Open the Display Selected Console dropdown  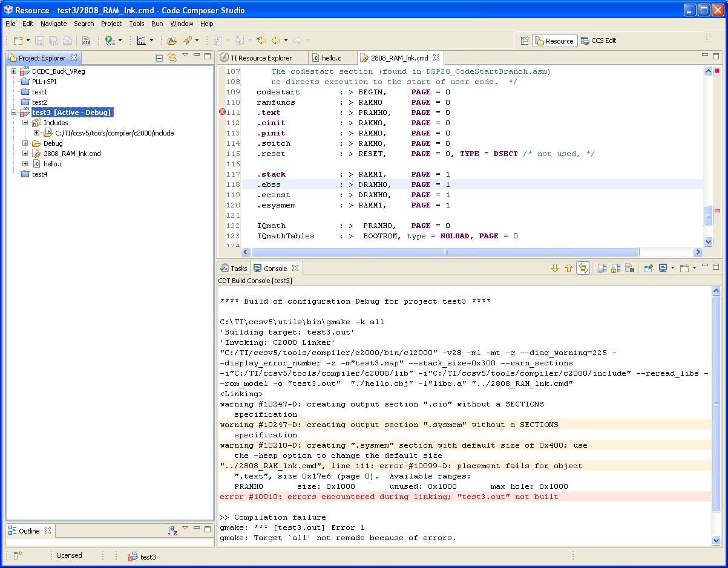point(672,268)
